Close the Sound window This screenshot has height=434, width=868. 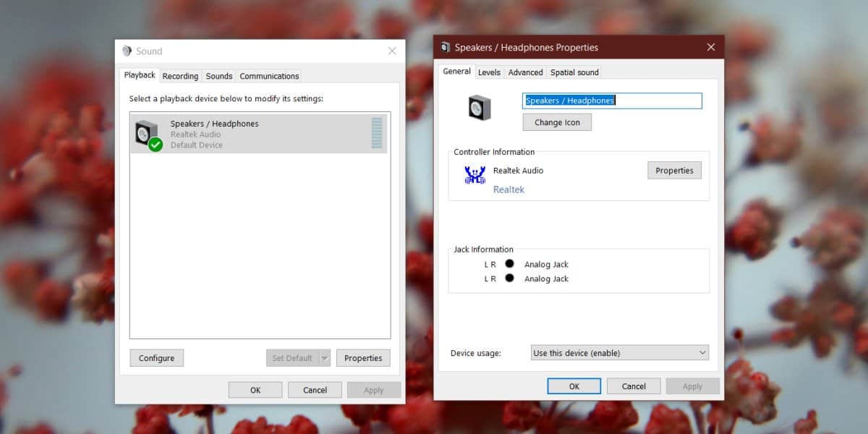(392, 51)
